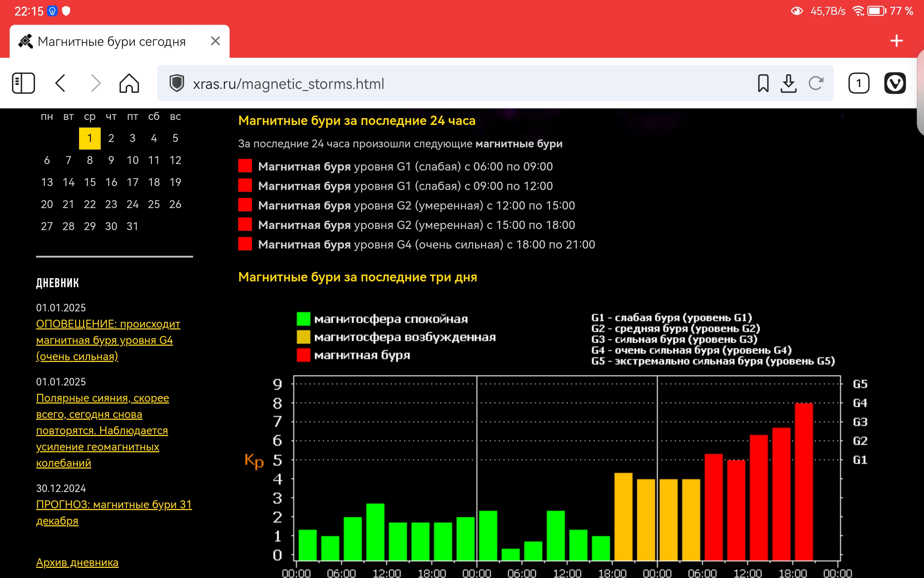Viewport: 924px width, 578px height.
Task: Click heading Магнитные бури за последние 24 часа
Action: tap(357, 120)
